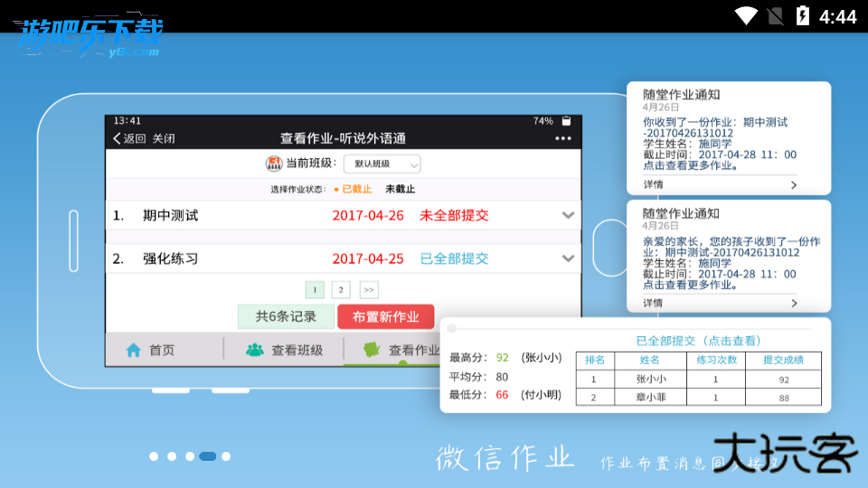868x488 pixels.
Task: Click 张小小 in ranking table
Action: pyautogui.click(x=651, y=380)
